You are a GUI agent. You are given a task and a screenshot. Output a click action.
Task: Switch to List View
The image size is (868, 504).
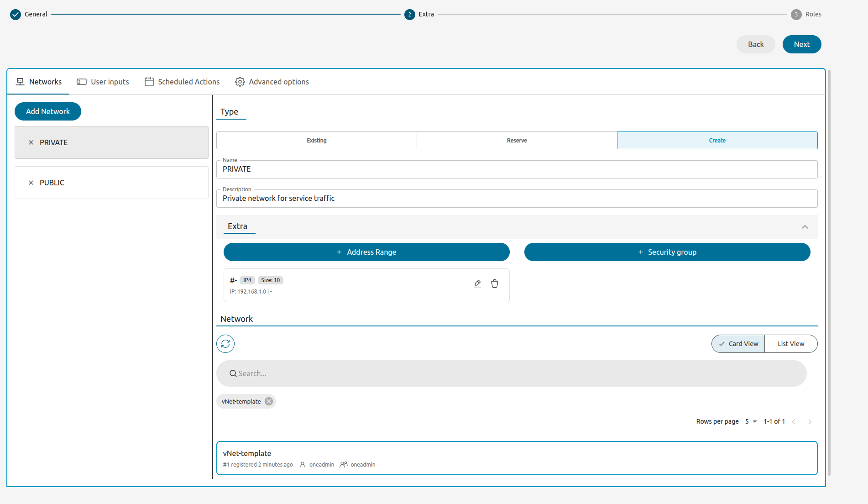791,343
